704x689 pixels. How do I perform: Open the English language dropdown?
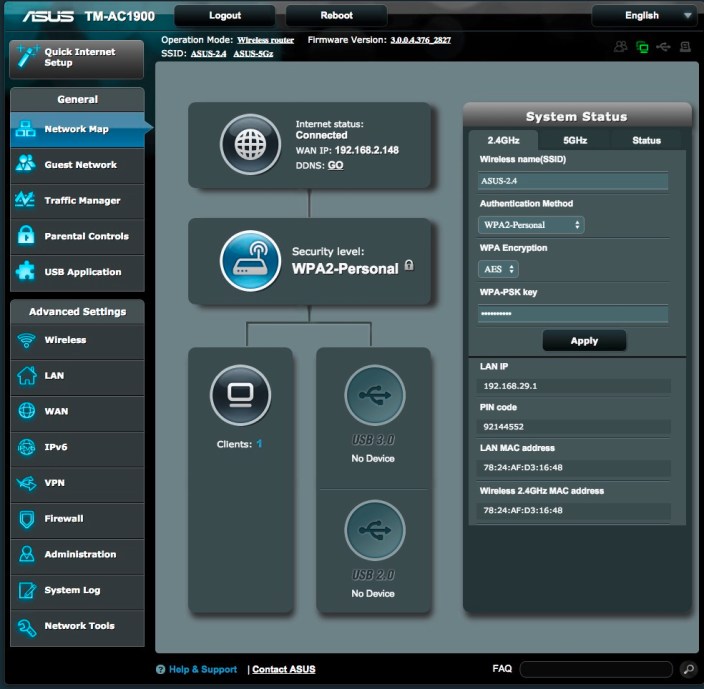pos(644,15)
